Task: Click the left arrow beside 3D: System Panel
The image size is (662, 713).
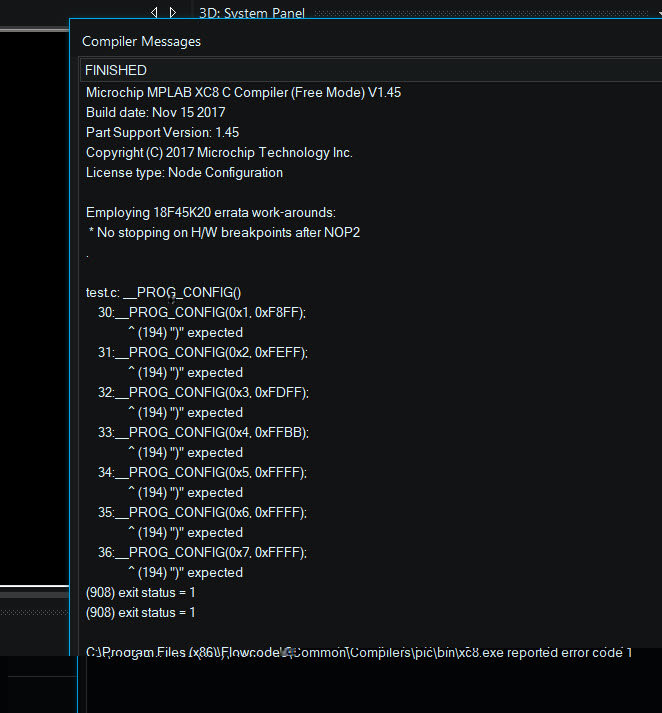Action: [154, 12]
